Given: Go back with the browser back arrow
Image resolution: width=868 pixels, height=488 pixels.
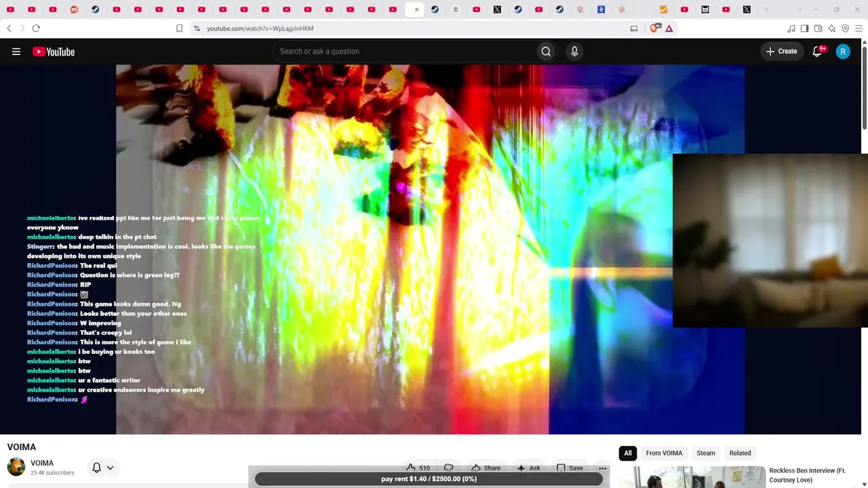Looking at the screenshot, I should pos(9,28).
